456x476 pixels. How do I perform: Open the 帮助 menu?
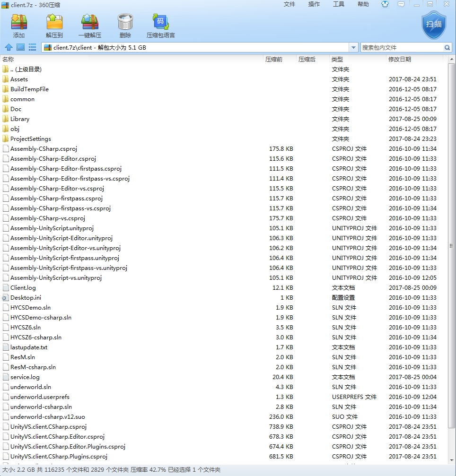coord(363,4)
